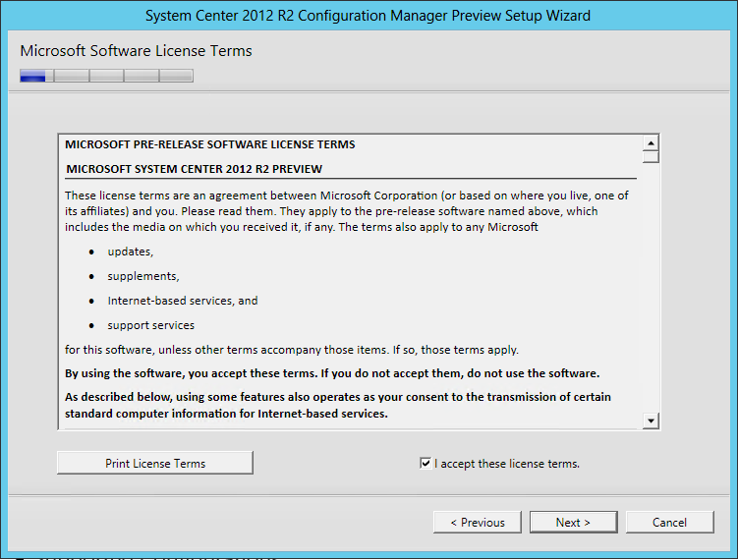Cancel the setup wizard
Image resolution: width=738 pixels, height=560 pixels.
point(670,523)
